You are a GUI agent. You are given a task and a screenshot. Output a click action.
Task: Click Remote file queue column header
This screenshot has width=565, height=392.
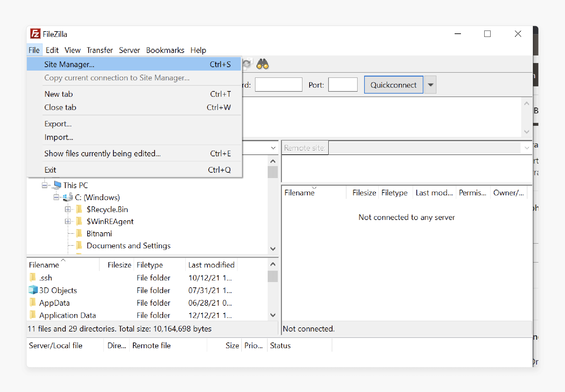point(168,345)
